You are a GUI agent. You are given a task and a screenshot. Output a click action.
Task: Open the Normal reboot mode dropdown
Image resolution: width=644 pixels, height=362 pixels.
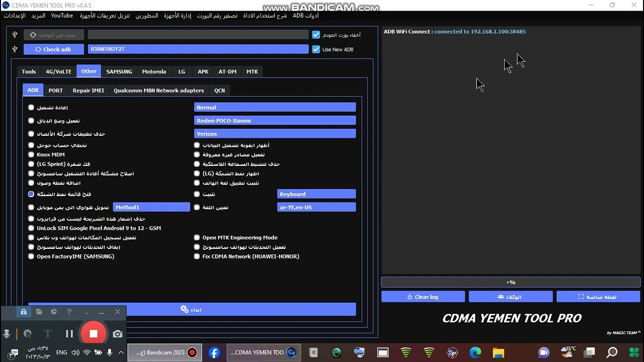point(275,107)
